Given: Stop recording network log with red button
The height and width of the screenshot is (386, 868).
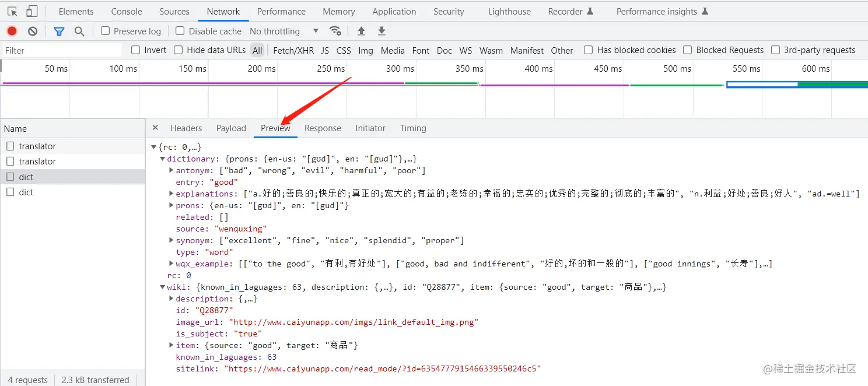Looking at the screenshot, I should (12, 31).
